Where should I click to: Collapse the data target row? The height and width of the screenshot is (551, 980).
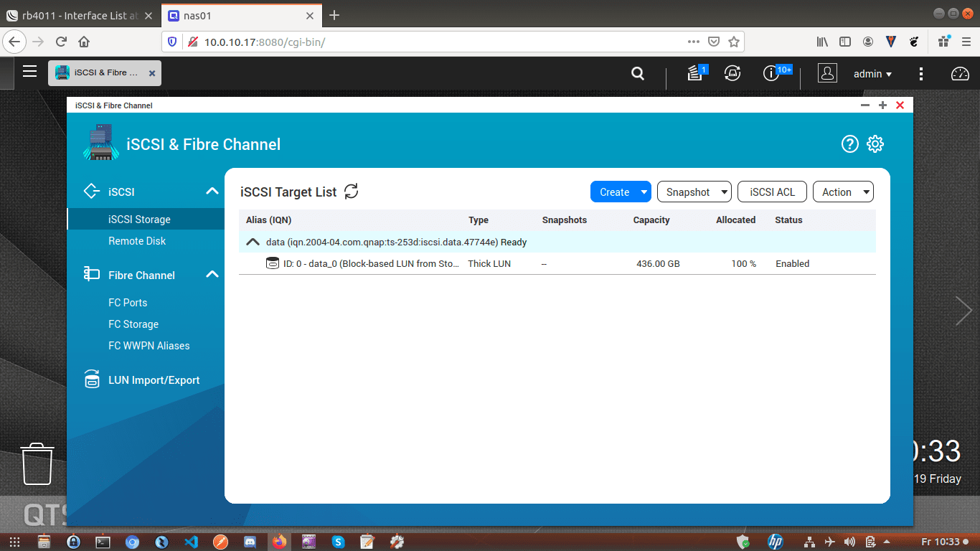tap(253, 242)
